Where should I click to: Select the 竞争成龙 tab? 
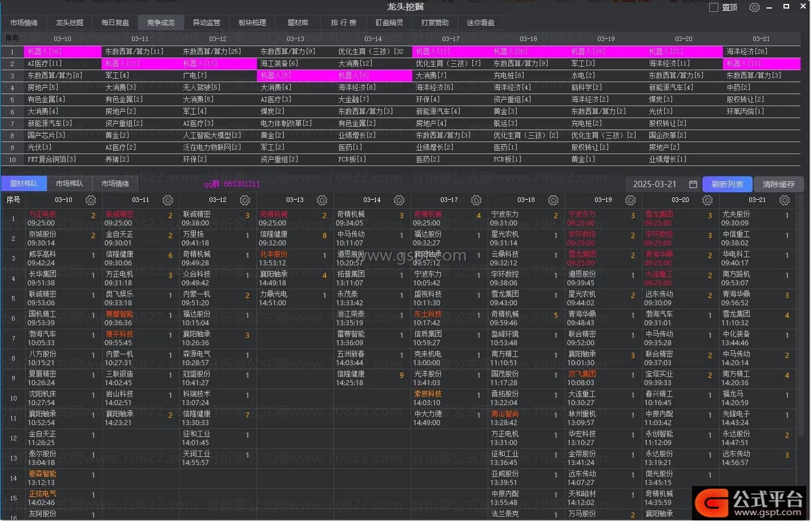click(x=161, y=23)
